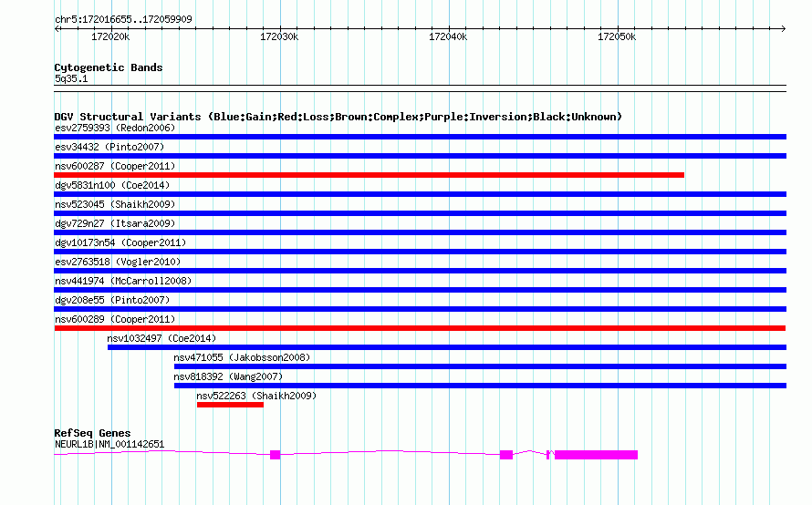Image resolution: width=812 pixels, height=505 pixels.
Task: Select the dgv729n27 blue bar
Action: tap(420, 232)
